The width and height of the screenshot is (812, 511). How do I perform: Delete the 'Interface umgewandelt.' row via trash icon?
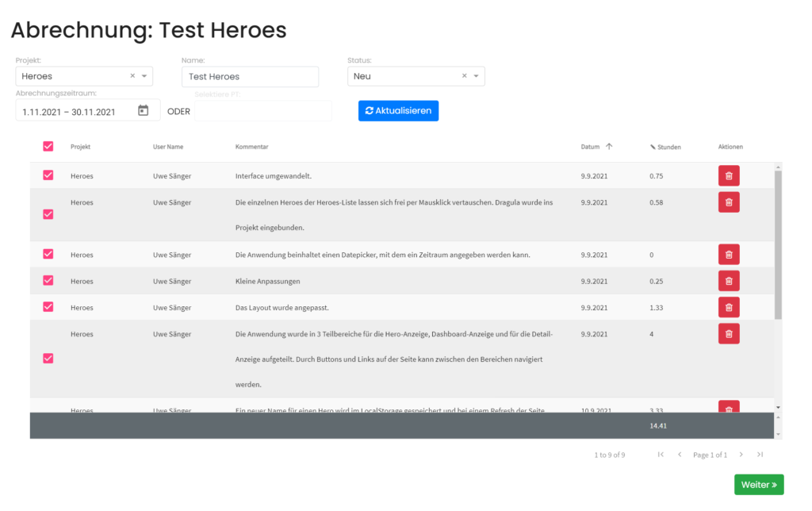728,176
